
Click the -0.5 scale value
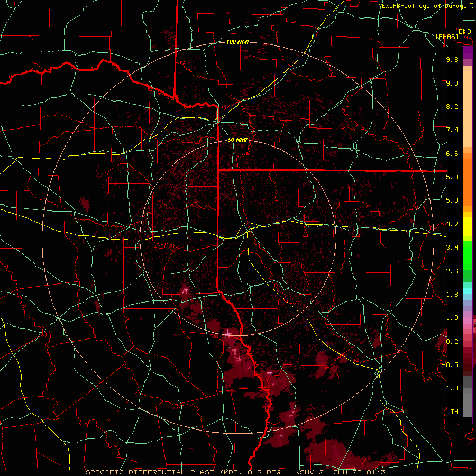[450, 365]
